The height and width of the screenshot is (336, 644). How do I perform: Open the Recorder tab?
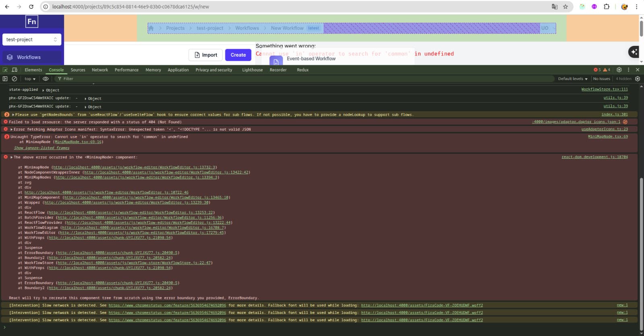click(x=278, y=70)
